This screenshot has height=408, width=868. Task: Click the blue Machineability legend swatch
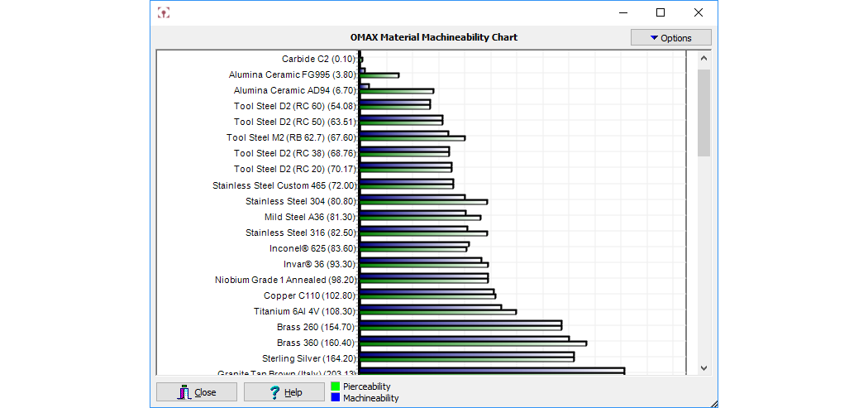click(336, 398)
